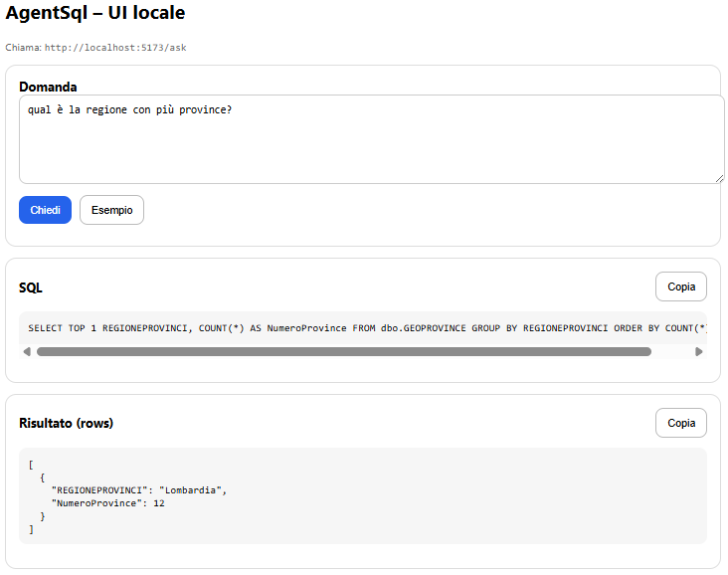
Task: Copy the Risultato rows with Copia
Action: click(681, 423)
